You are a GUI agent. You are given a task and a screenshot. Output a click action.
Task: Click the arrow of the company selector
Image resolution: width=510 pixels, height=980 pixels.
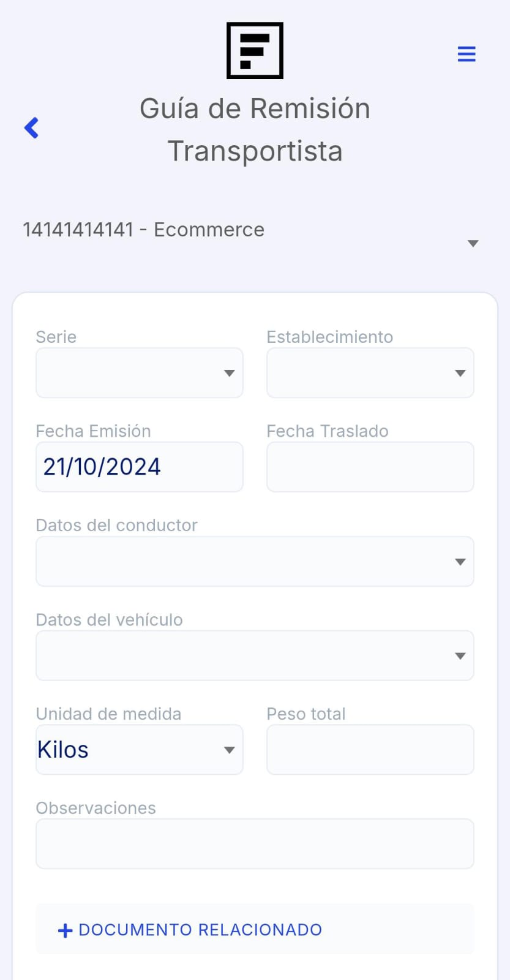point(473,243)
